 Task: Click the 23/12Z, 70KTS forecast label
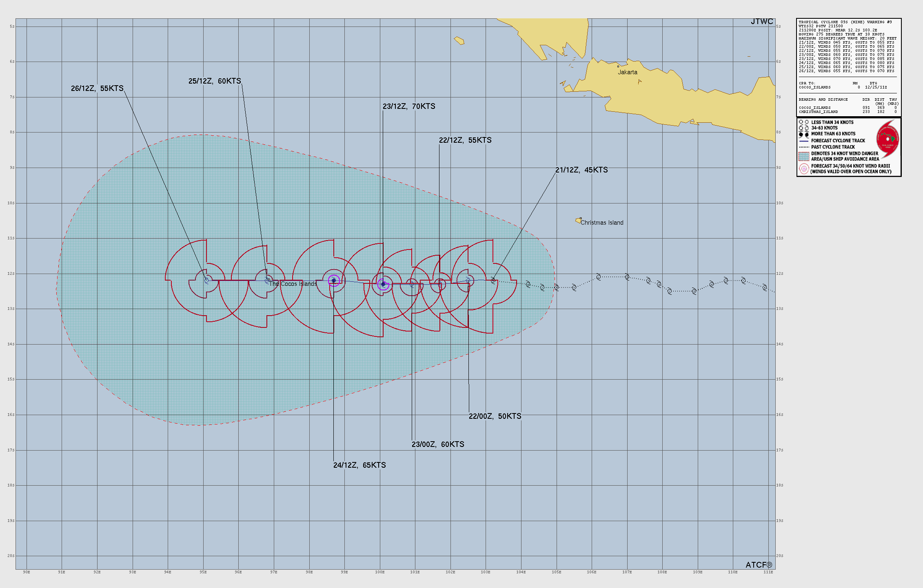coord(409,106)
